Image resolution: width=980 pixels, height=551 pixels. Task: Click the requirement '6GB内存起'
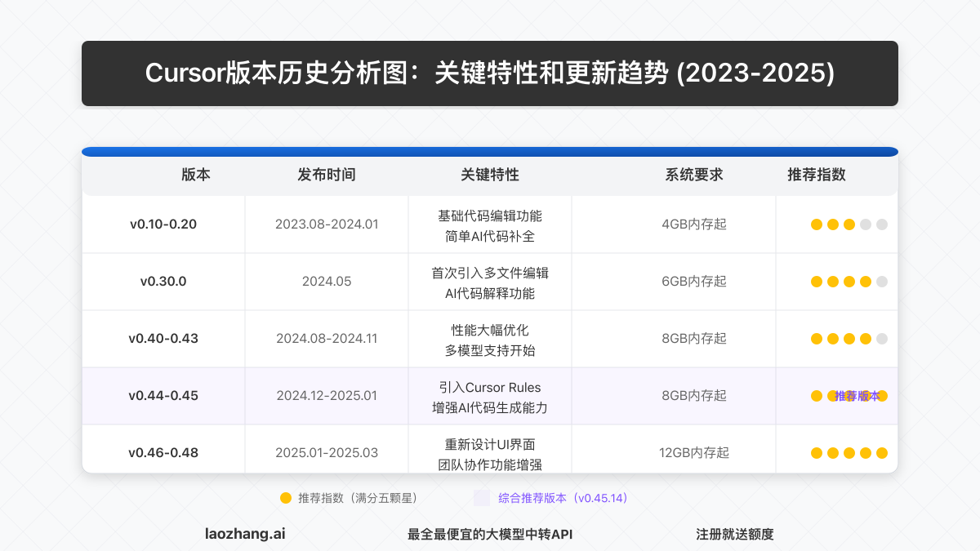coord(694,282)
